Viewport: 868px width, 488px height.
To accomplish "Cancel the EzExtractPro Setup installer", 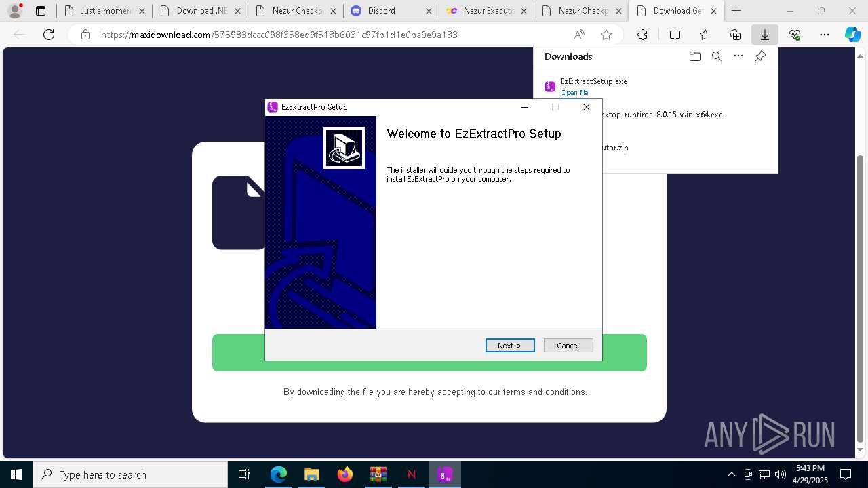I will 568,346.
